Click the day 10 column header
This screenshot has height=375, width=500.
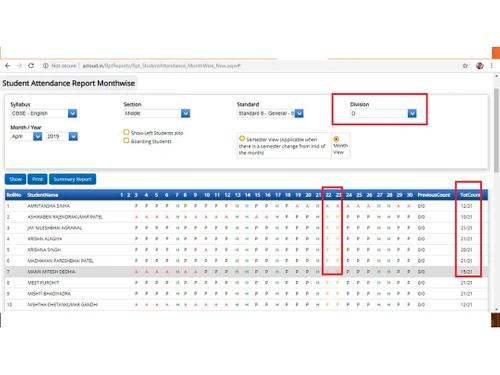coord(207,195)
